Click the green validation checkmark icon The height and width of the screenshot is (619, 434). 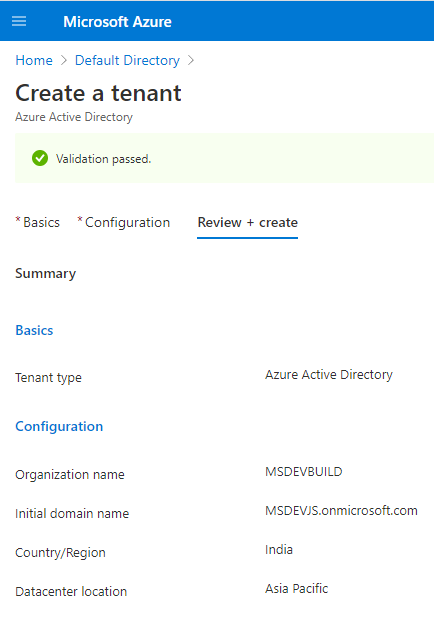click(40, 158)
